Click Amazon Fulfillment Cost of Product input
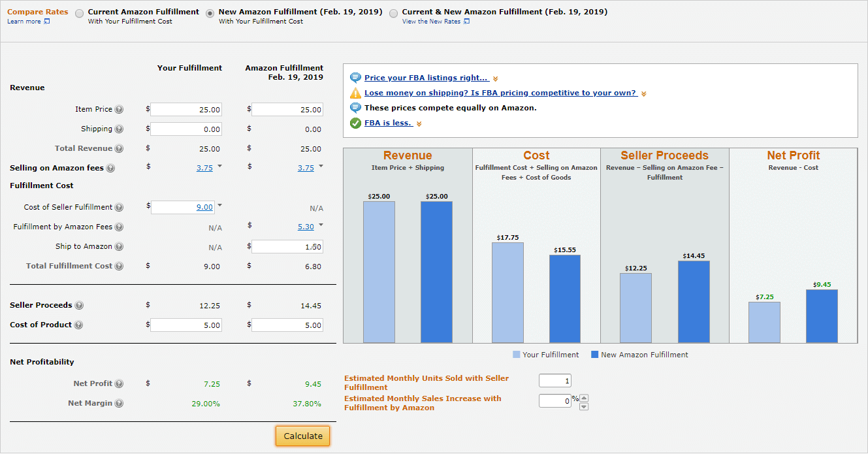Image resolution: width=868 pixels, height=454 pixels. coord(287,325)
